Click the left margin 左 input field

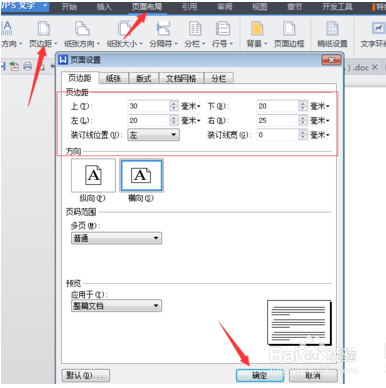point(149,120)
